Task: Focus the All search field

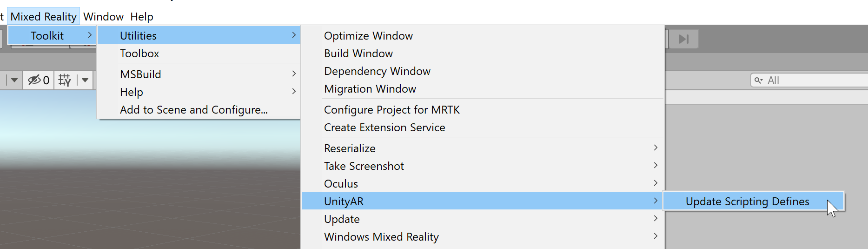Action: coord(809,80)
